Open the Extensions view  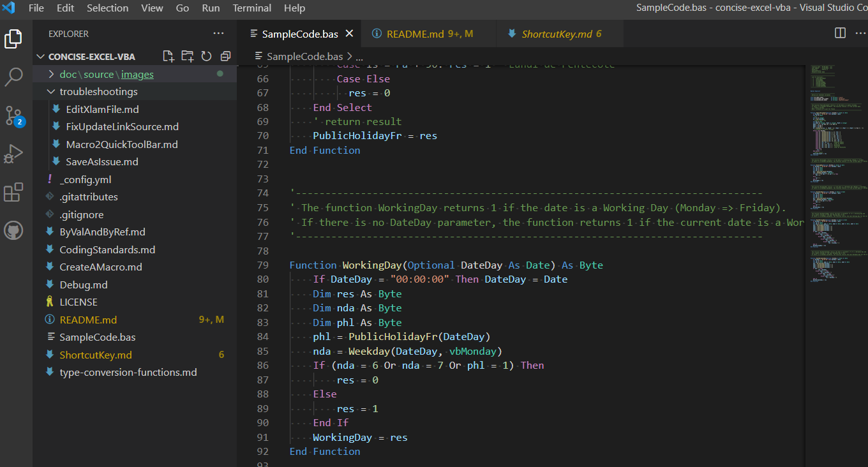click(14, 192)
